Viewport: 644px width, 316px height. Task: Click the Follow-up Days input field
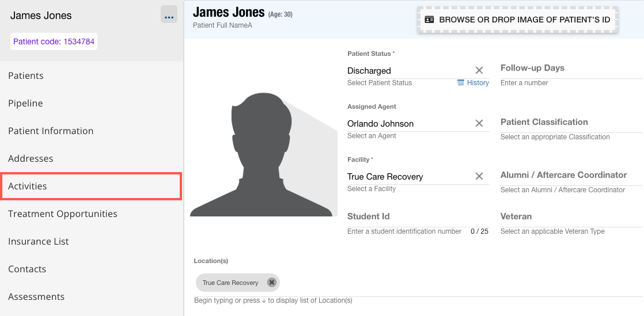tap(570, 68)
